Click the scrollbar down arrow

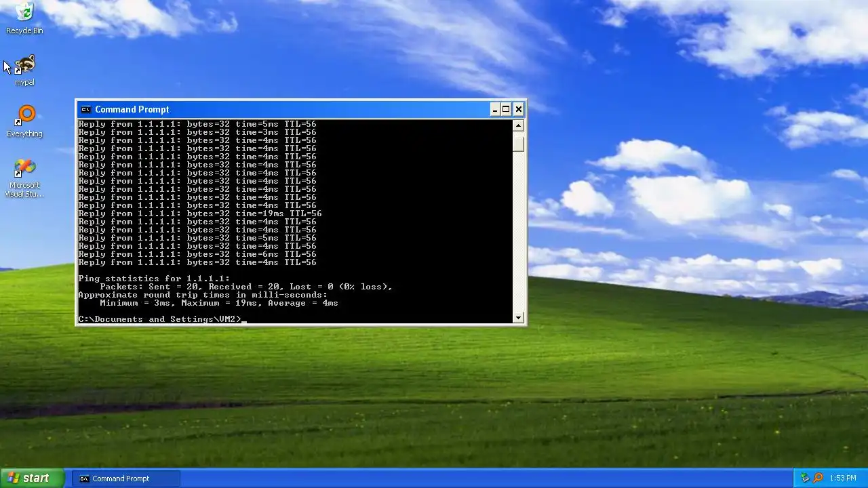[519, 317]
